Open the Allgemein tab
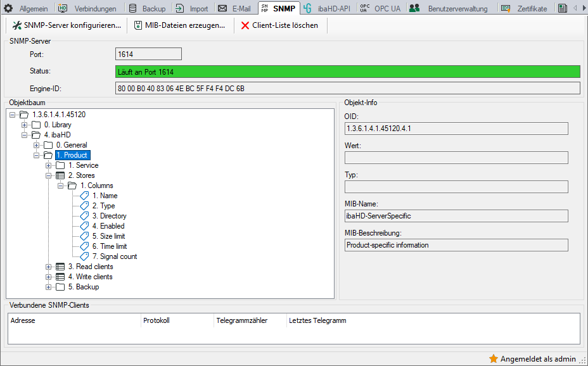The height and width of the screenshot is (366, 588). click(x=27, y=8)
